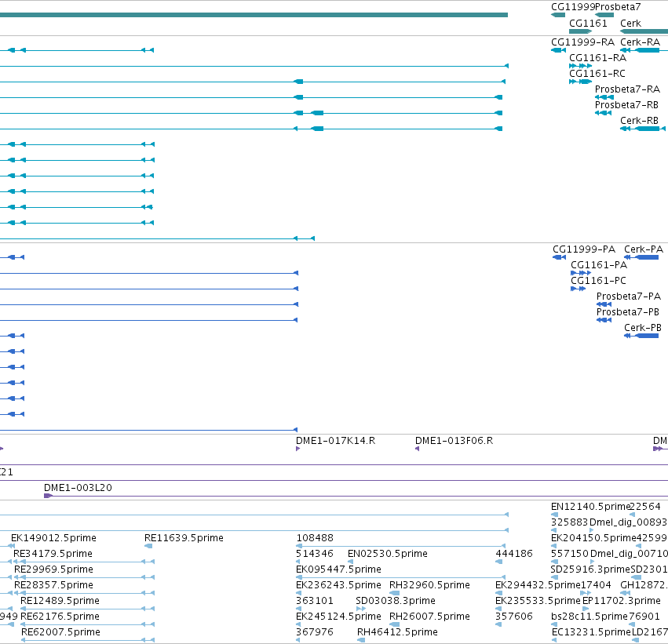Select the Cerk gene label
The height and width of the screenshot is (644, 668).
(630, 24)
